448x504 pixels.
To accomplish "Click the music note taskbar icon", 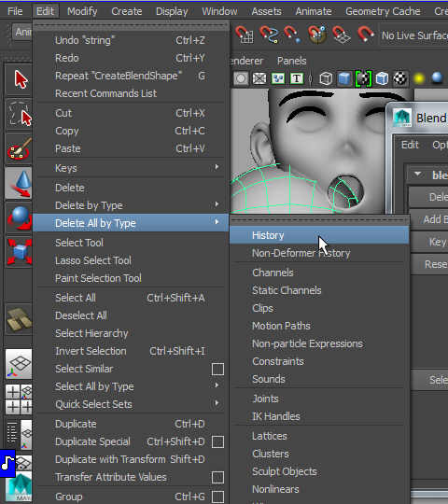I will pos(7,464).
